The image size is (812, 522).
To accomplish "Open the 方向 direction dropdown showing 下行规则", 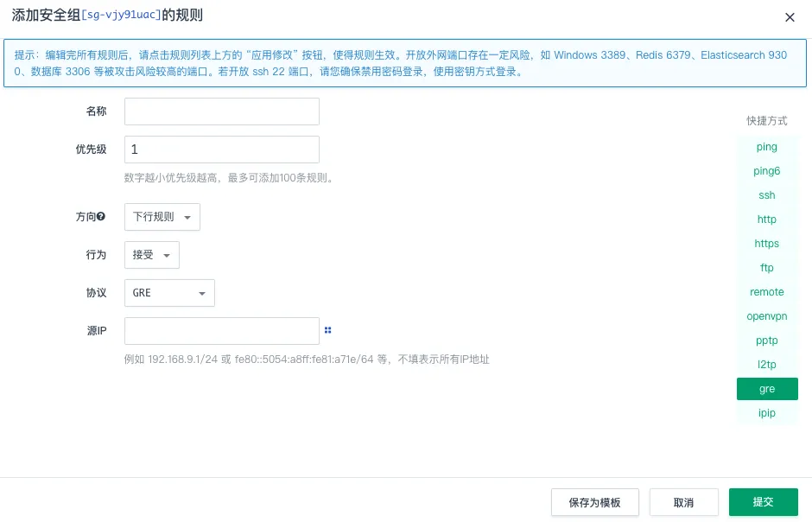I will pyautogui.click(x=162, y=217).
